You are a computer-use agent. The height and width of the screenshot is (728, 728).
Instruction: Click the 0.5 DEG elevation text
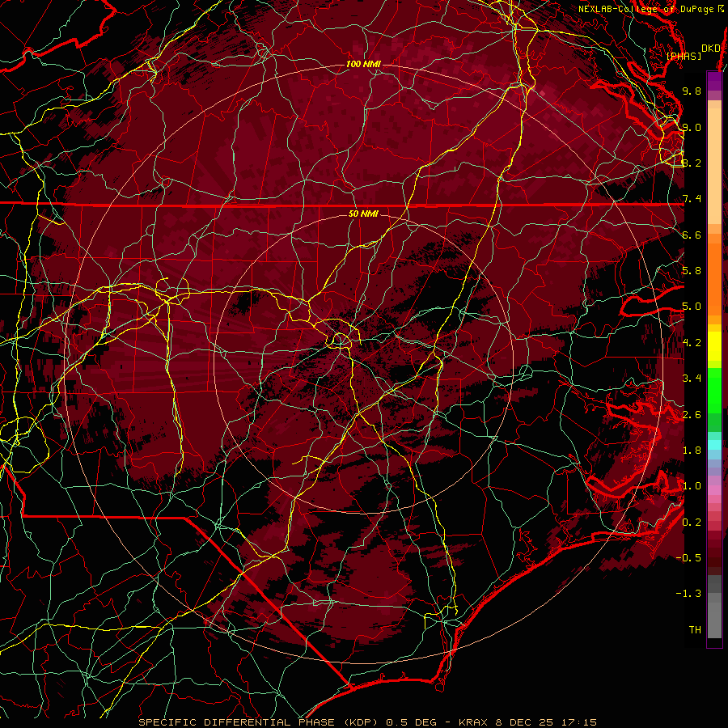click(412, 722)
